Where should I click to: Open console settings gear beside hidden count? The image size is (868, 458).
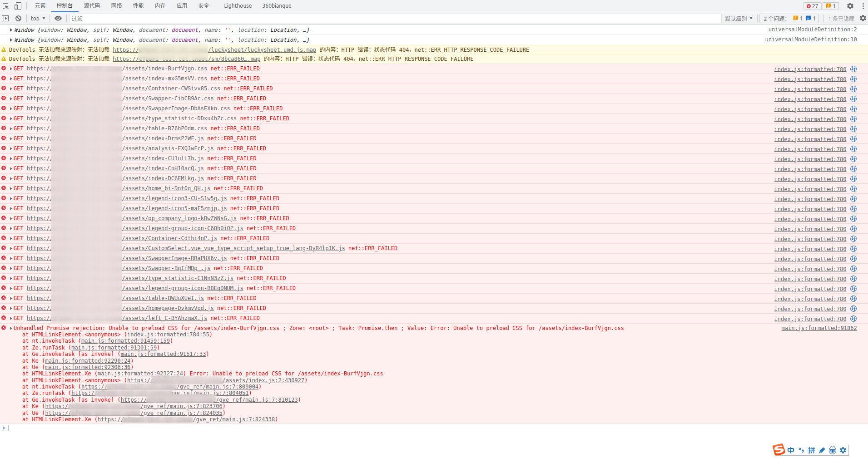click(863, 19)
